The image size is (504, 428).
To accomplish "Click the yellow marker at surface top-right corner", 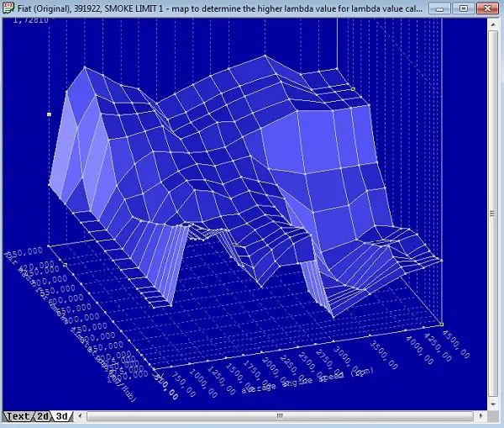I will (354, 87).
